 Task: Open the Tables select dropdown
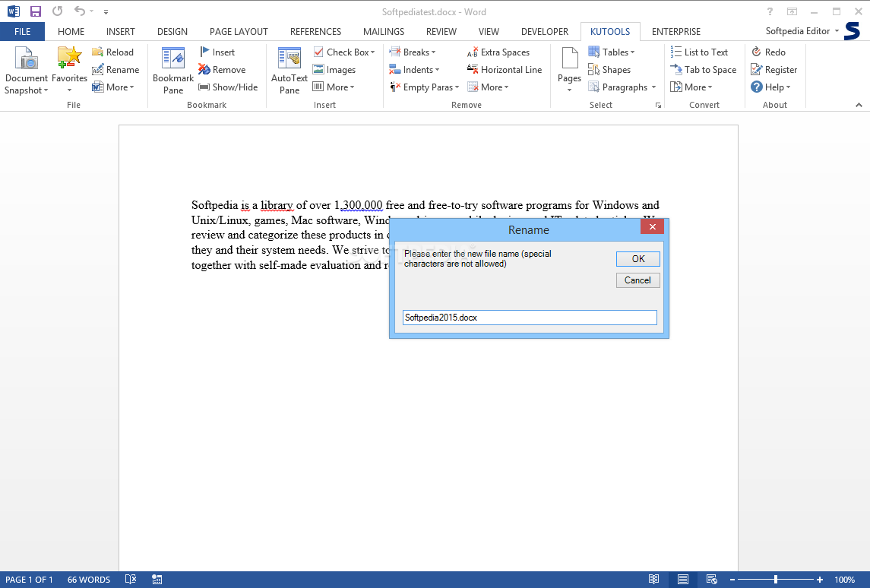[612, 52]
